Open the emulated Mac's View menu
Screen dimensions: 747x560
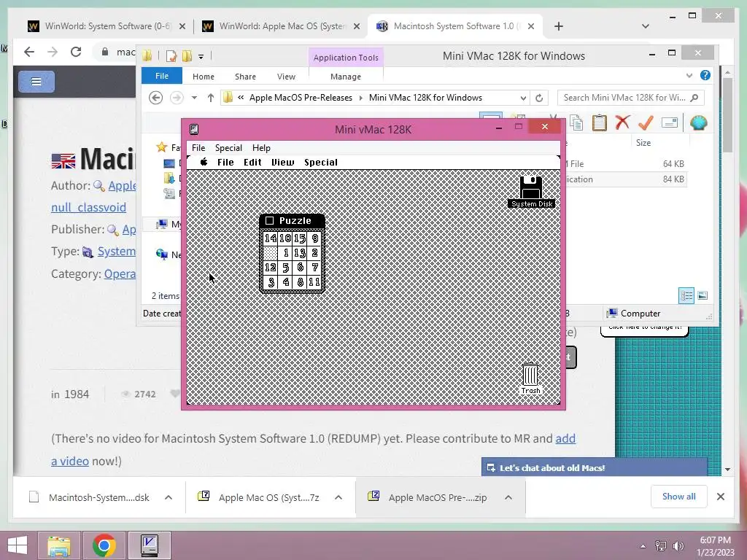[x=283, y=162]
